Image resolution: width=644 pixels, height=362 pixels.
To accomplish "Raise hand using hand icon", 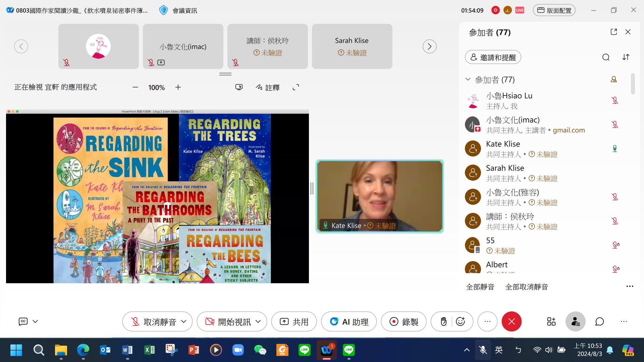I will coord(443,321).
